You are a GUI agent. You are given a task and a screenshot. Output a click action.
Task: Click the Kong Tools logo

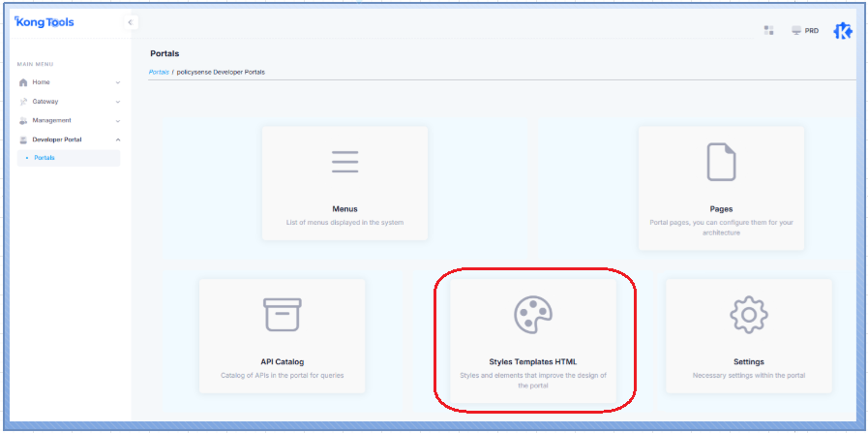(45, 22)
